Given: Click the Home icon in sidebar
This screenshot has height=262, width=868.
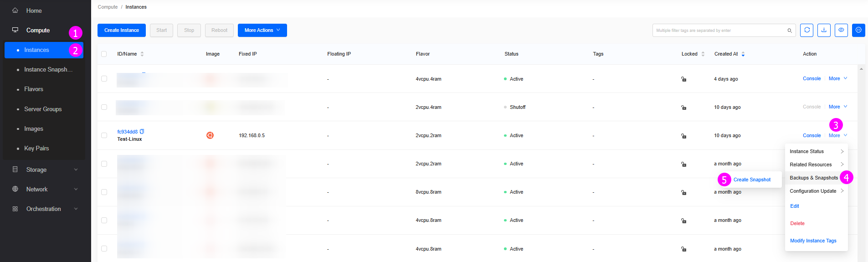Looking at the screenshot, I should (15, 10).
